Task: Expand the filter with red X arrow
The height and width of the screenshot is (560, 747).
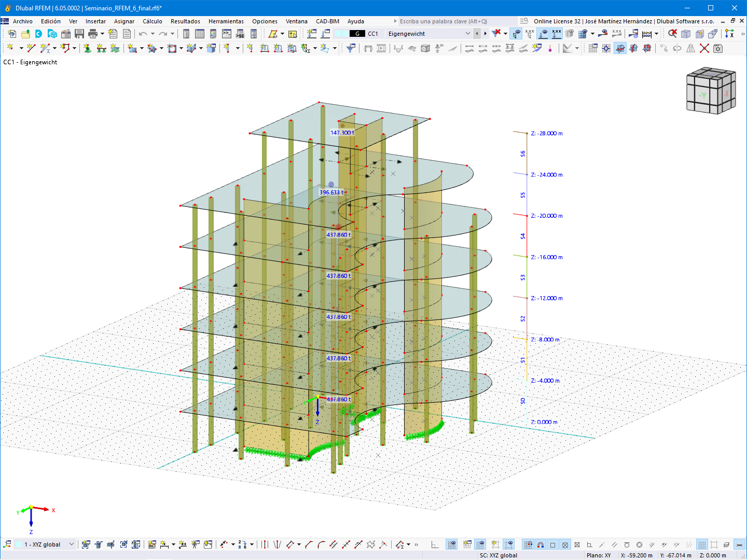Action: (x=505, y=34)
